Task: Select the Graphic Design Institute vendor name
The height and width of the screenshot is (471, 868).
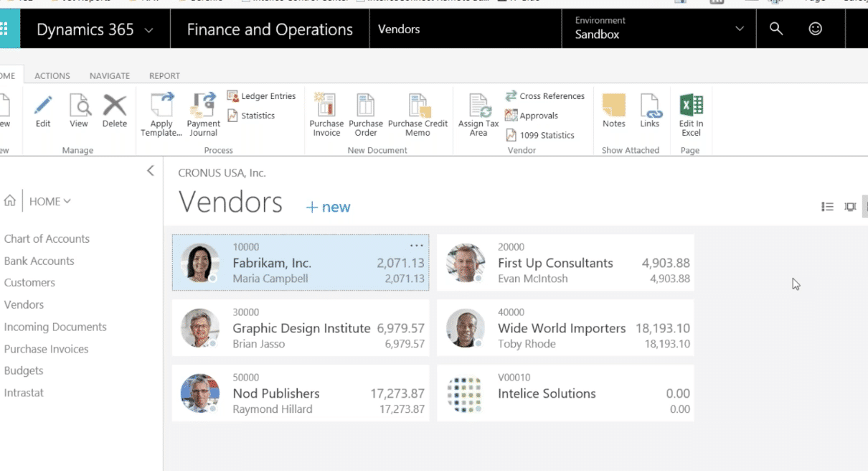Action: tap(301, 328)
